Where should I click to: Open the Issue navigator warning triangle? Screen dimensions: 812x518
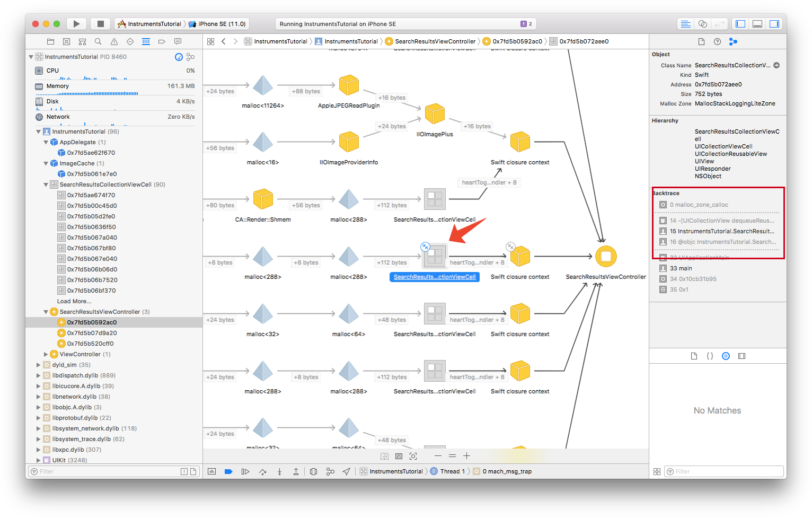click(x=114, y=41)
